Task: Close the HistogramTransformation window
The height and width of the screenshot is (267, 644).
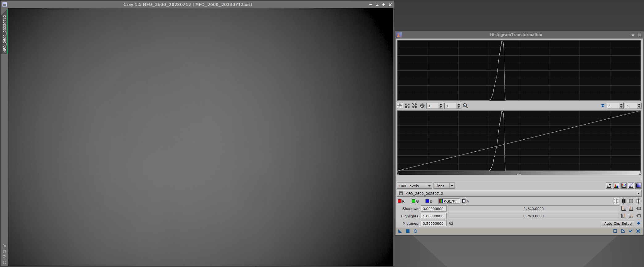Action: pos(639,35)
